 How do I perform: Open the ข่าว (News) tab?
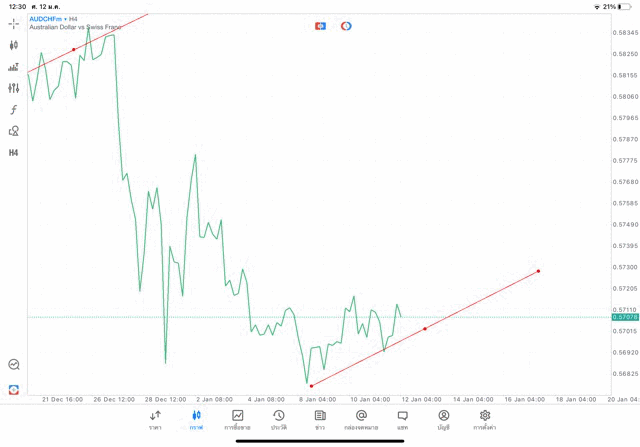[x=320, y=420]
